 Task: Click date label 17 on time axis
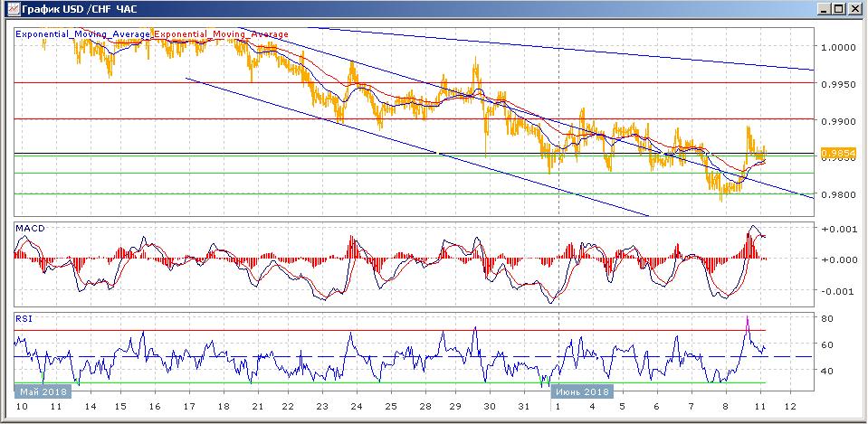(x=189, y=407)
